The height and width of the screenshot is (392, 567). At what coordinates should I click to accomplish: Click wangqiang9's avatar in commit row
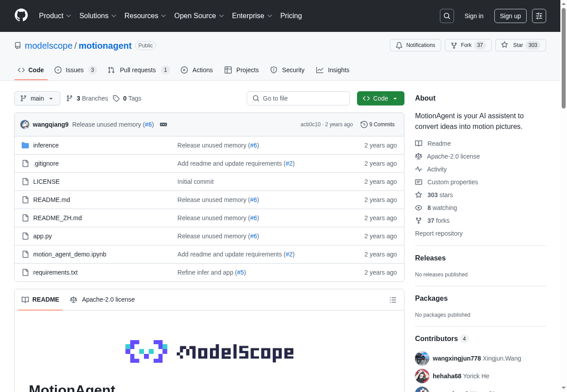25,124
